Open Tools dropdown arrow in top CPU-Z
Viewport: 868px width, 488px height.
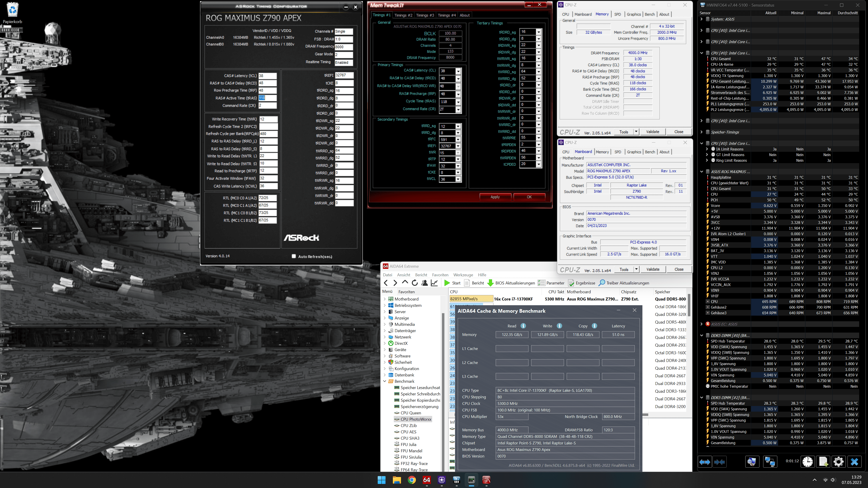click(x=636, y=132)
